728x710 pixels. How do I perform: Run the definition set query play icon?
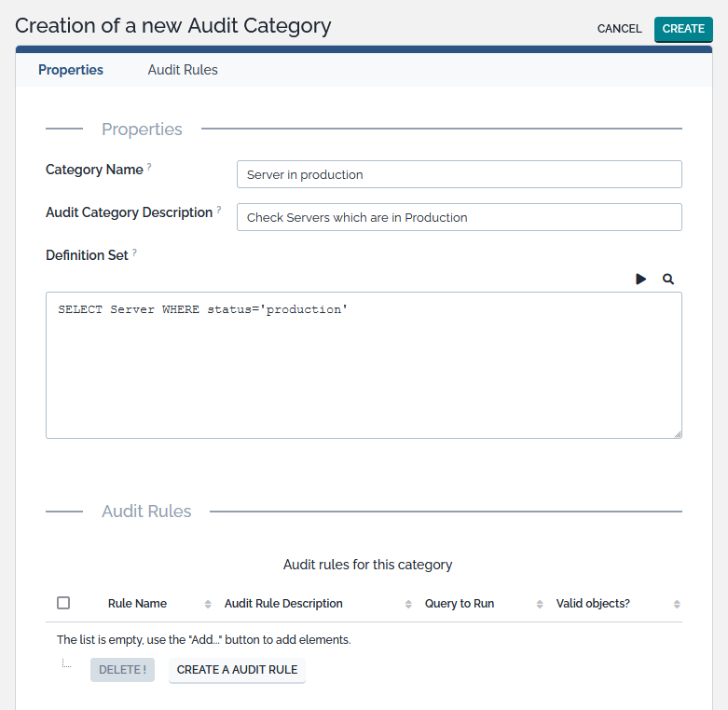click(x=641, y=279)
